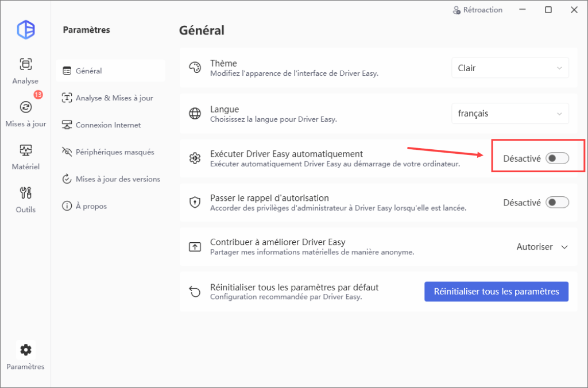Toggle Passer le rappel d'autorisation switch
The image size is (588, 388).
click(557, 203)
